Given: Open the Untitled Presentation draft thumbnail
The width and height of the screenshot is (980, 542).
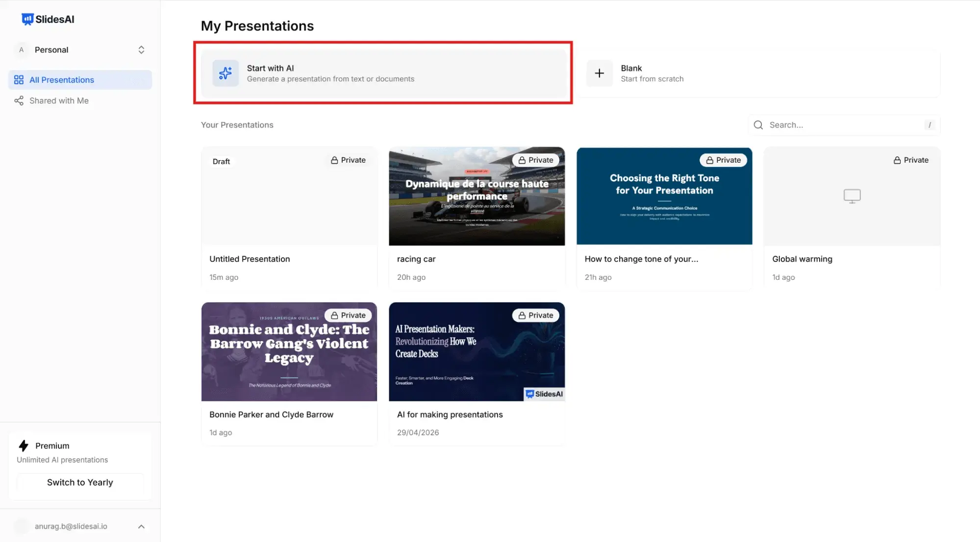Looking at the screenshot, I should coord(289,196).
